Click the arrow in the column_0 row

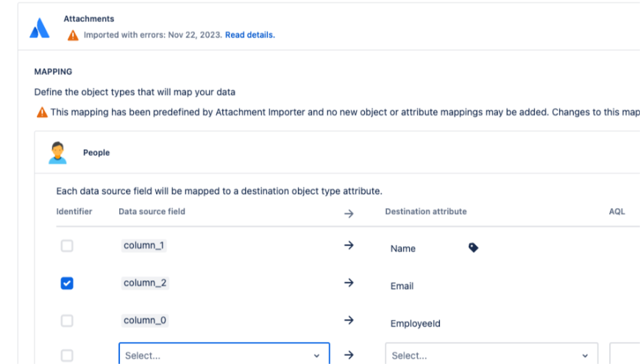[x=349, y=321]
